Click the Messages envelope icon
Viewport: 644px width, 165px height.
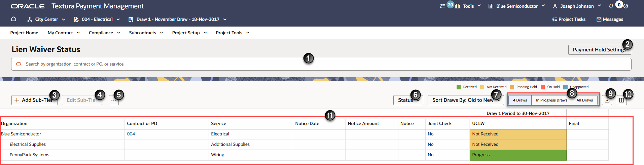[599, 19]
